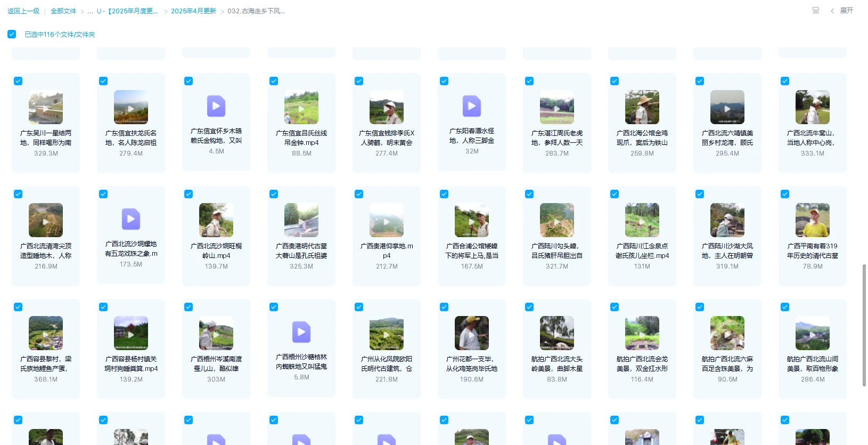868x445 pixels.
Task: Open thumbnail of 广州从化凤院欧阳氏 video
Action: click(387, 333)
